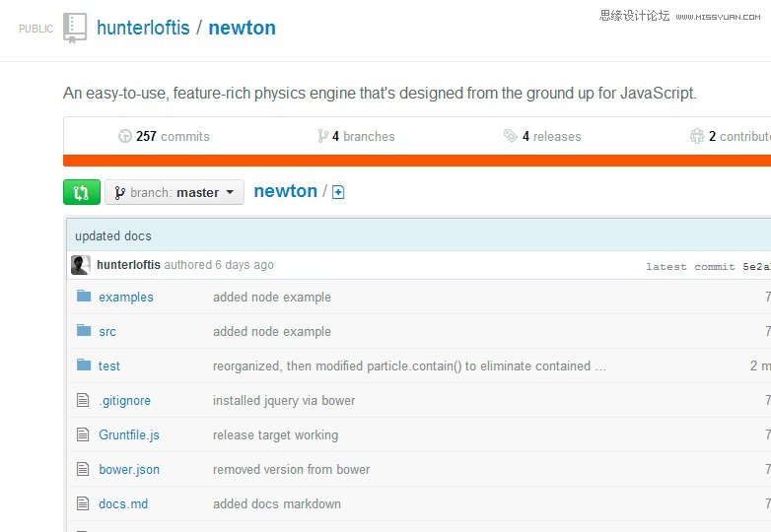View the 257 commits list

(173, 136)
